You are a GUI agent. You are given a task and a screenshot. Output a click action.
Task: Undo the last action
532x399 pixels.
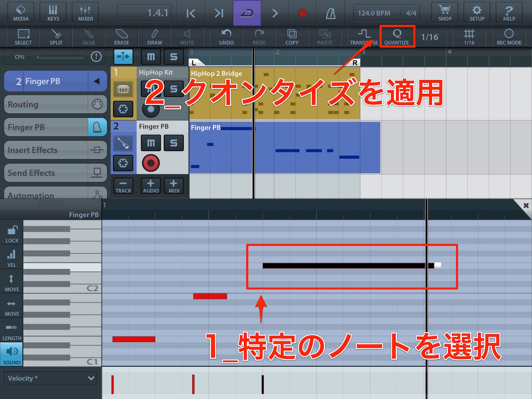226,37
